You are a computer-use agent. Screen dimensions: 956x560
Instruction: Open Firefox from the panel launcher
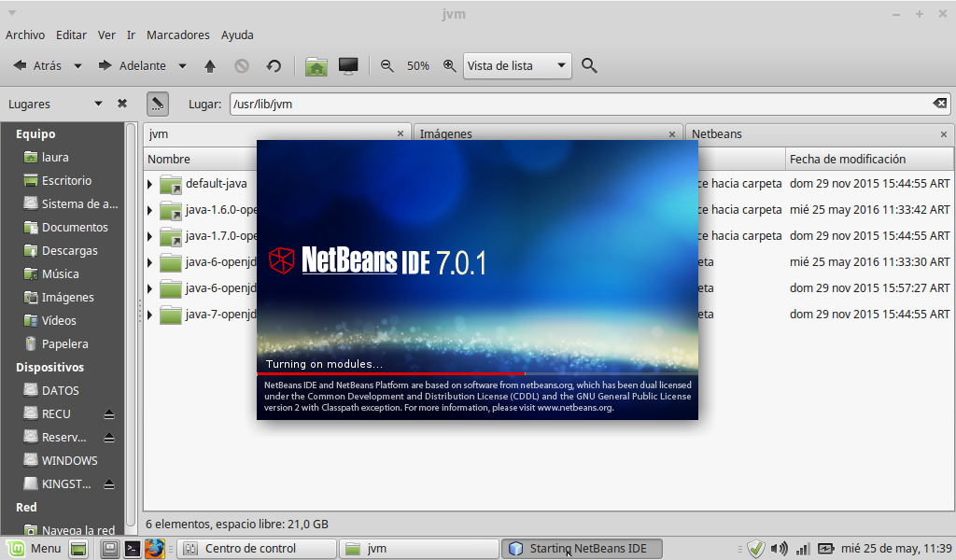(x=155, y=548)
